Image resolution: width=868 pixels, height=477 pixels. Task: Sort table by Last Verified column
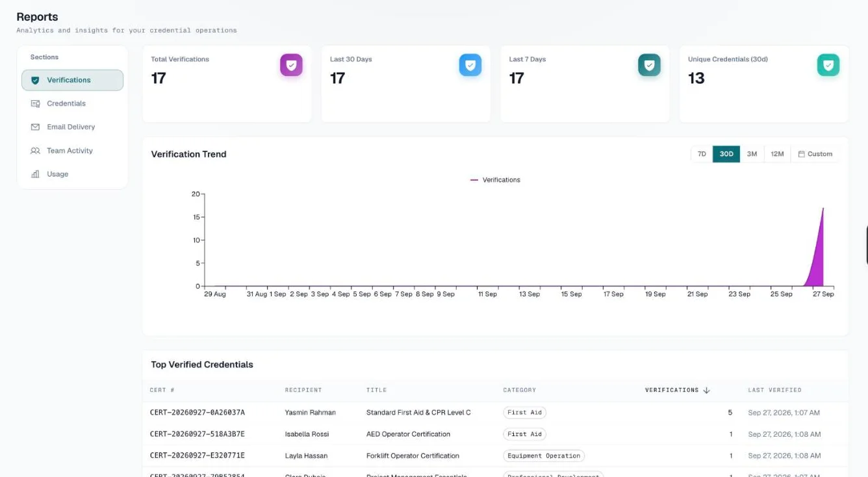(774, 390)
